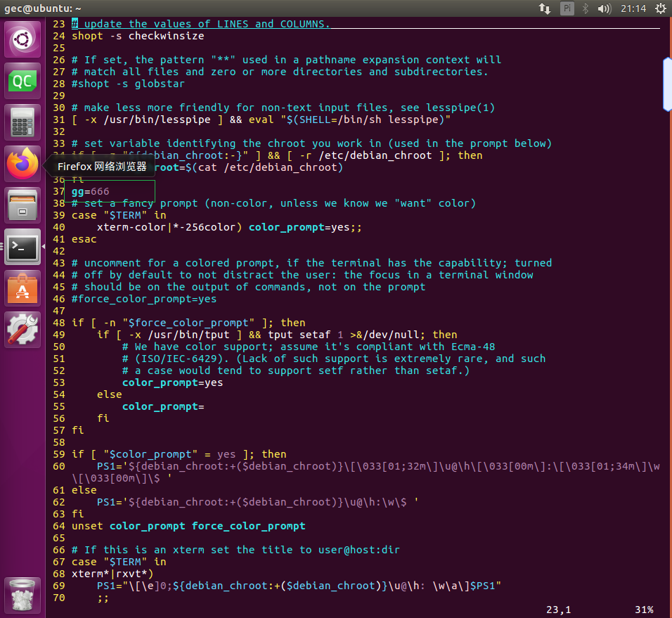Click 'if [ "$color_prompt" = yes ]; then' line
Viewport: 672px width, 618px height.
pyautogui.click(x=179, y=454)
